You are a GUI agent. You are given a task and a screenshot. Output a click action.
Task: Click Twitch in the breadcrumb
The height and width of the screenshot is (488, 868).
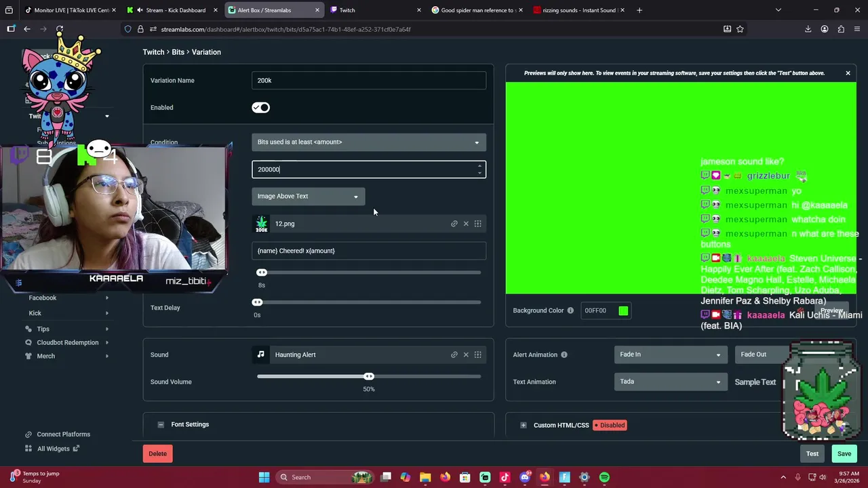click(153, 52)
